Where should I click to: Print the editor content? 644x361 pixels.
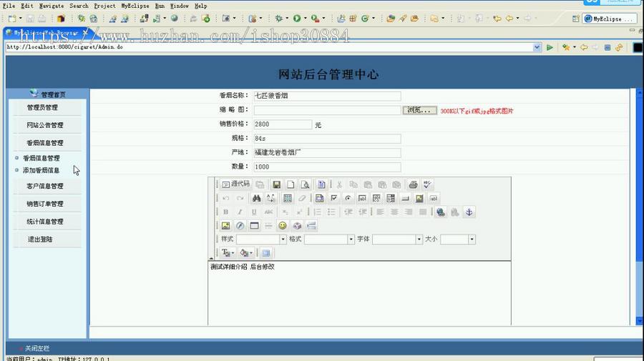click(x=413, y=184)
